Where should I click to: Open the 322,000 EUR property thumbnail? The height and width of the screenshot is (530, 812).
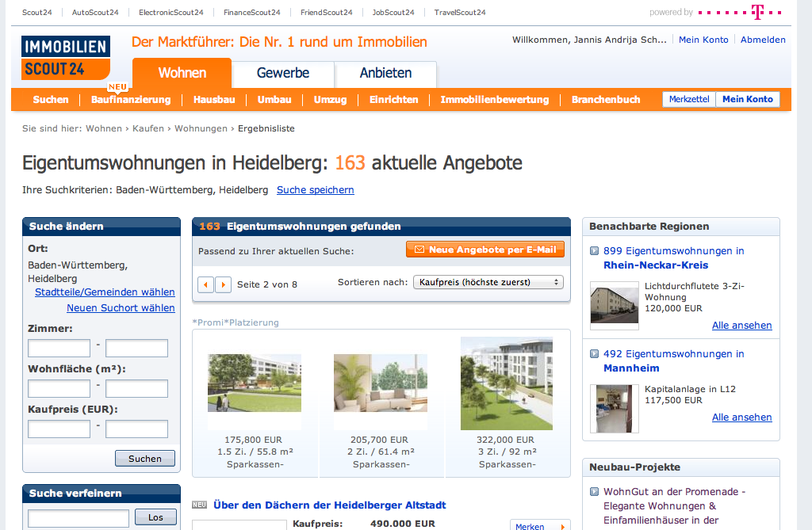point(507,383)
